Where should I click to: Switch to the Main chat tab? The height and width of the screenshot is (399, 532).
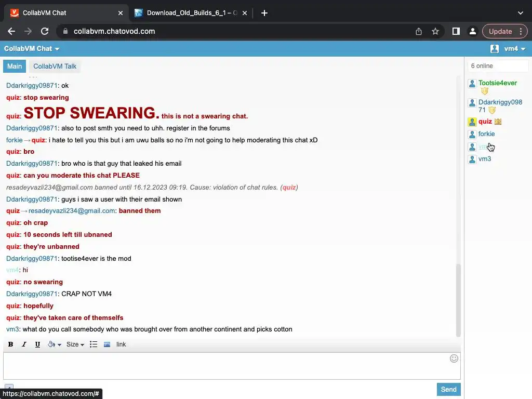tap(14, 66)
